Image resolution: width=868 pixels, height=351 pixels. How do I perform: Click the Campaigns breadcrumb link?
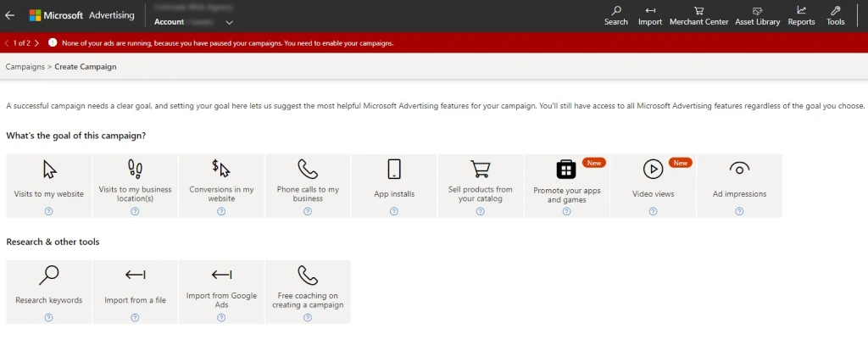coord(25,66)
